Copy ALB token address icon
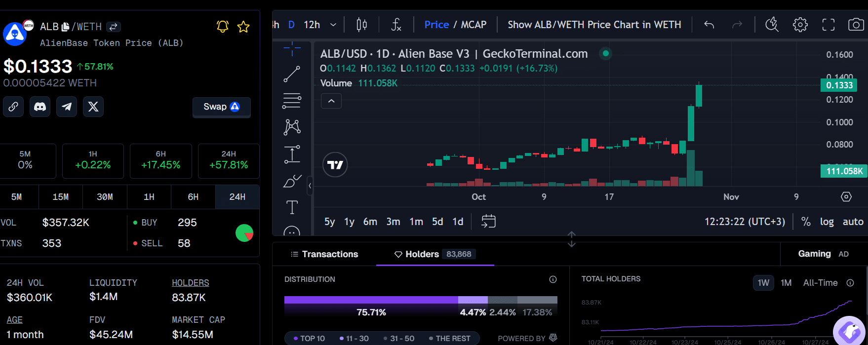Viewport: 868px width, 345px height. (x=66, y=27)
